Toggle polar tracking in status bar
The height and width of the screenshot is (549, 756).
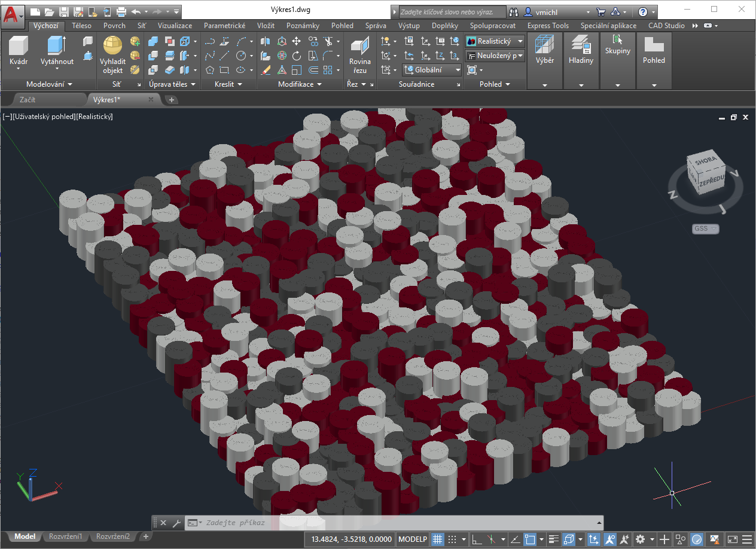[x=491, y=539]
